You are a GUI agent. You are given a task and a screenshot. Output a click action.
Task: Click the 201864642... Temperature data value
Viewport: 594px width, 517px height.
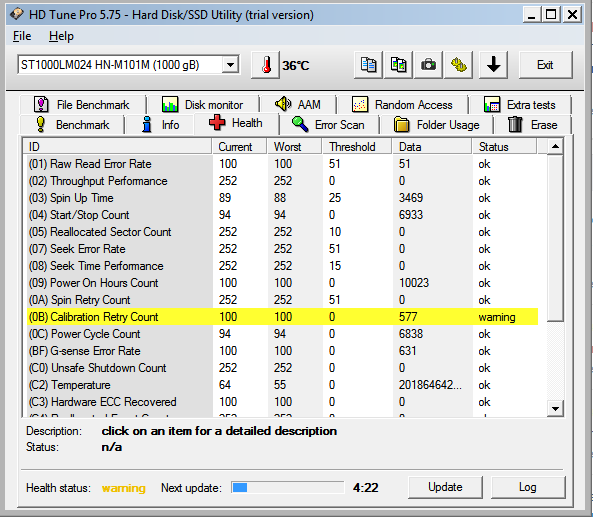430,385
